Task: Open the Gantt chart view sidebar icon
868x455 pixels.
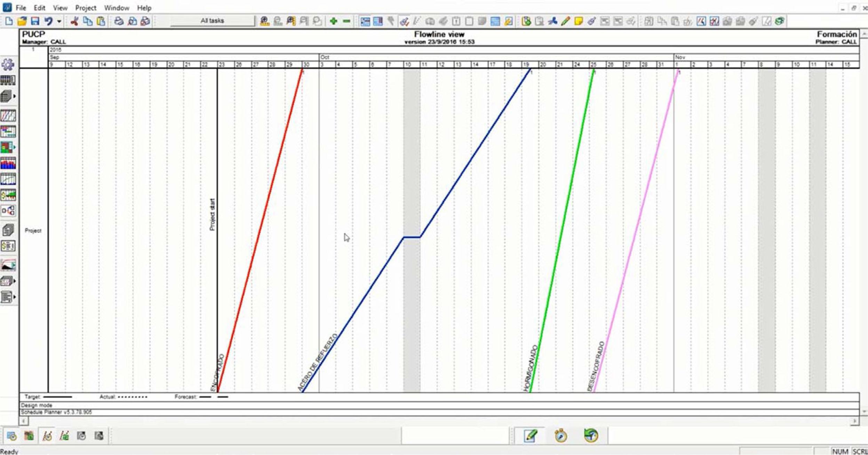Action: tap(8, 131)
